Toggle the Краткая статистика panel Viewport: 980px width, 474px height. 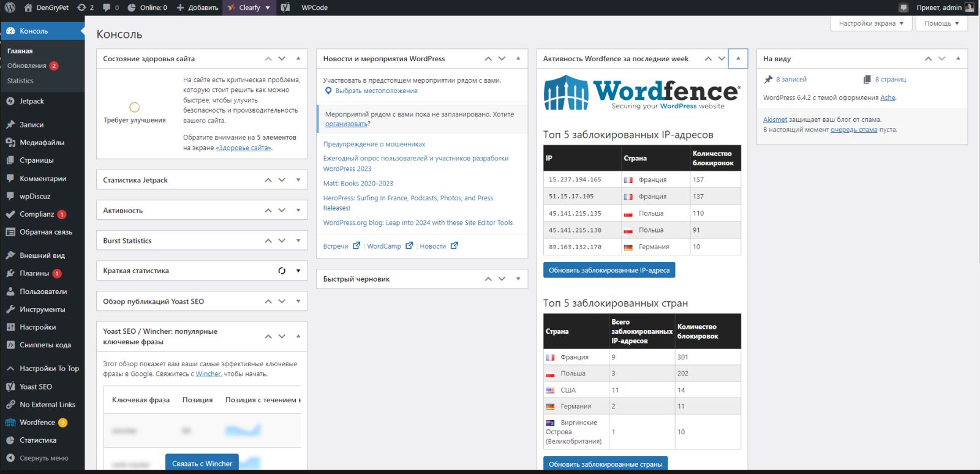(298, 271)
